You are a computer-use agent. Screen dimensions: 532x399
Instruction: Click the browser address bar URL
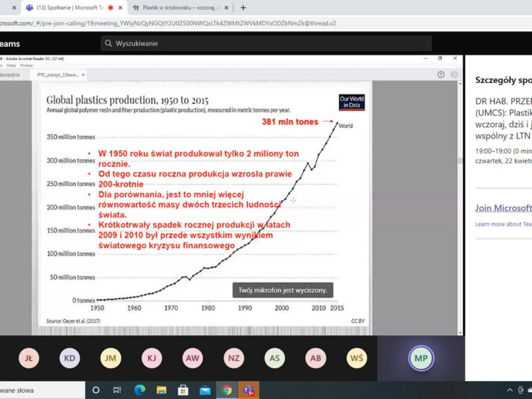(x=168, y=23)
